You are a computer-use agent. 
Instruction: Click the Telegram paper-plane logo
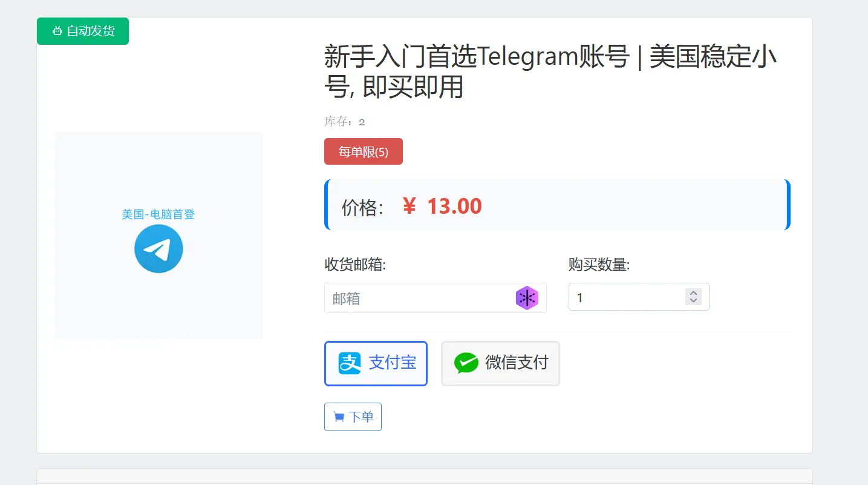(x=158, y=248)
